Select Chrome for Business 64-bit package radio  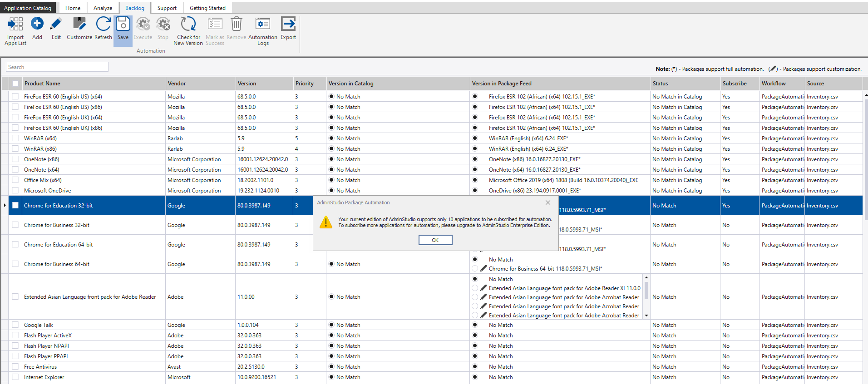point(475,269)
